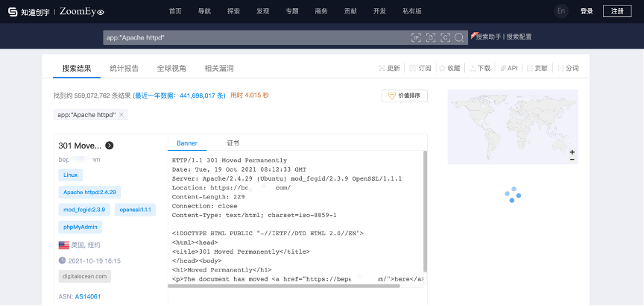Screen dimensions: 644x306
Task: Click the 注册 button
Action: pyautogui.click(x=617, y=11)
